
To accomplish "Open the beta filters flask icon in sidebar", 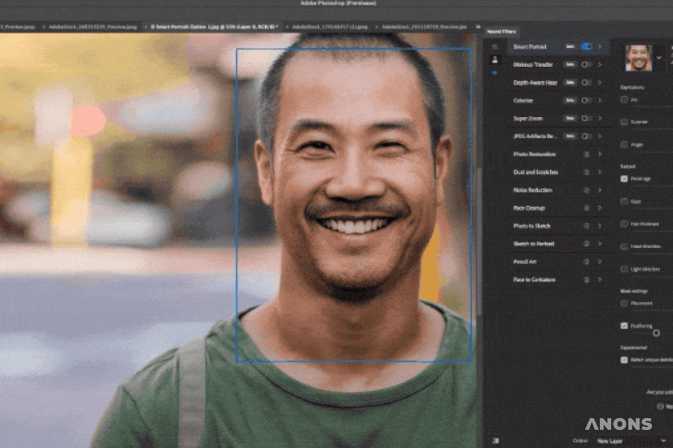I will tap(495, 60).
